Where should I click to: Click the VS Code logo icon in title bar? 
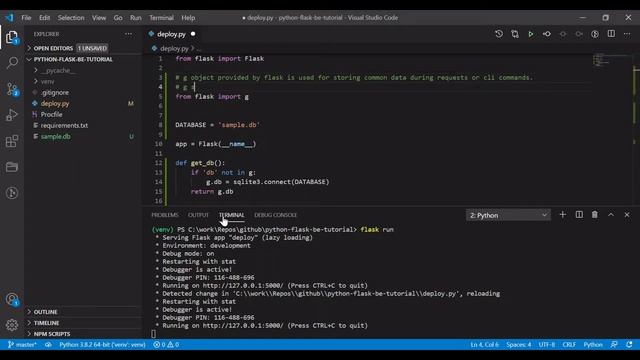pos(9,18)
